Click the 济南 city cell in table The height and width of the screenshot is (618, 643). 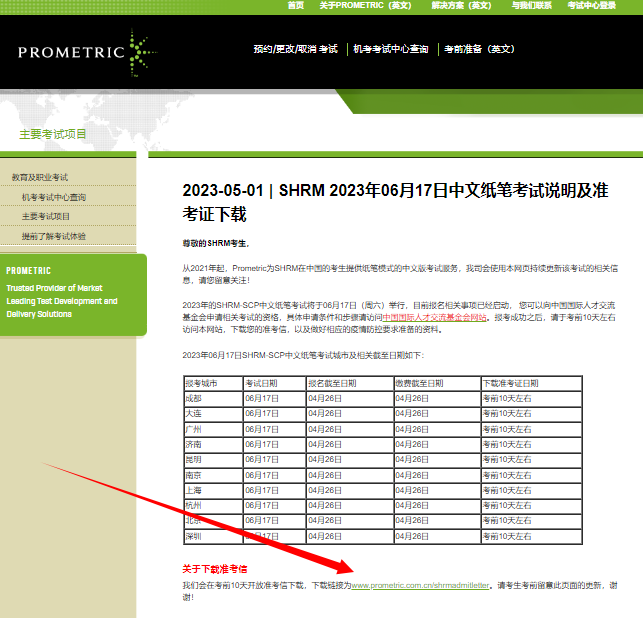pos(213,445)
